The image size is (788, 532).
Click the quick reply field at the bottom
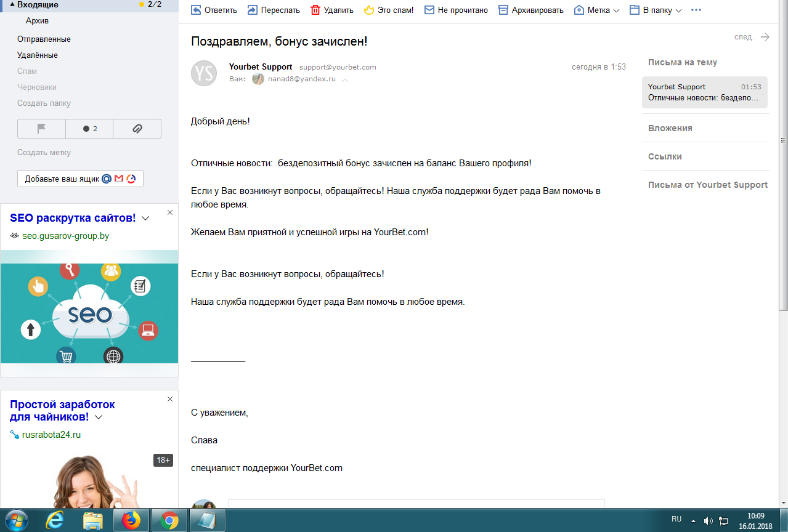(416, 504)
